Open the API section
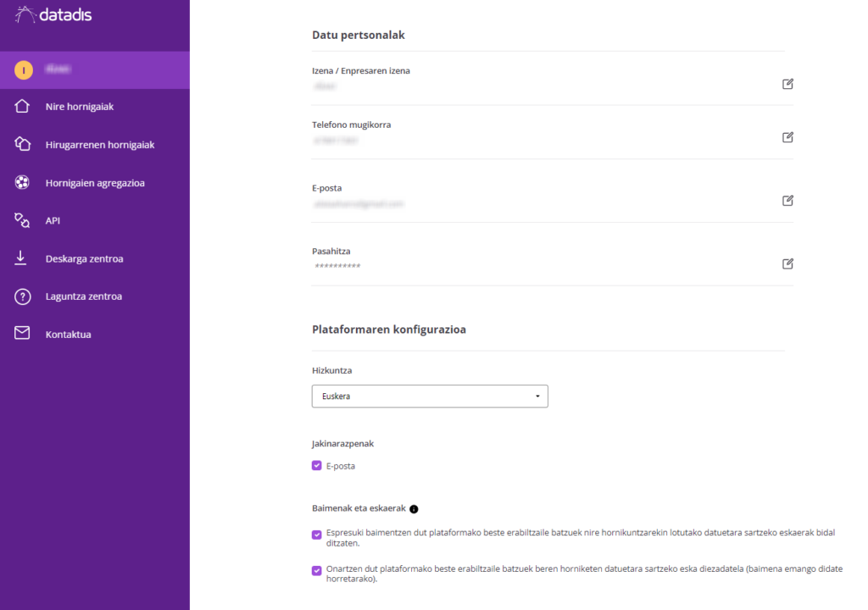The height and width of the screenshot is (610, 868). tap(53, 220)
